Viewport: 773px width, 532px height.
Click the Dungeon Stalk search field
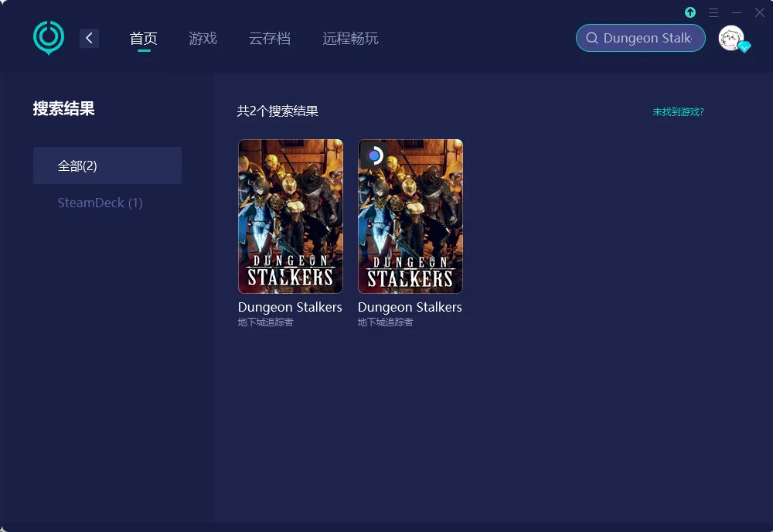[x=640, y=38]
